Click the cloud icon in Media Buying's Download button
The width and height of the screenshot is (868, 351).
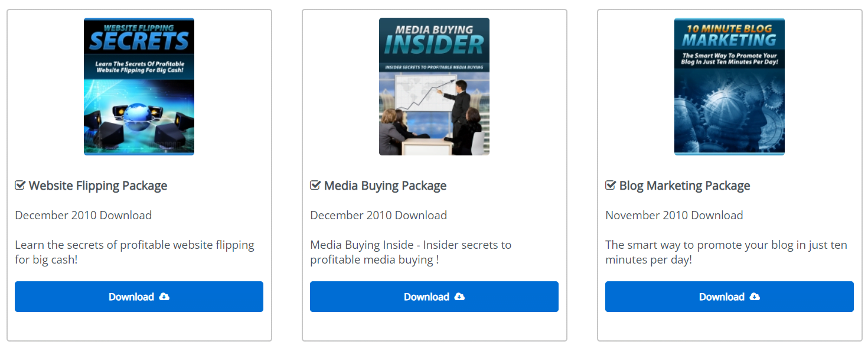click(460, 297)
